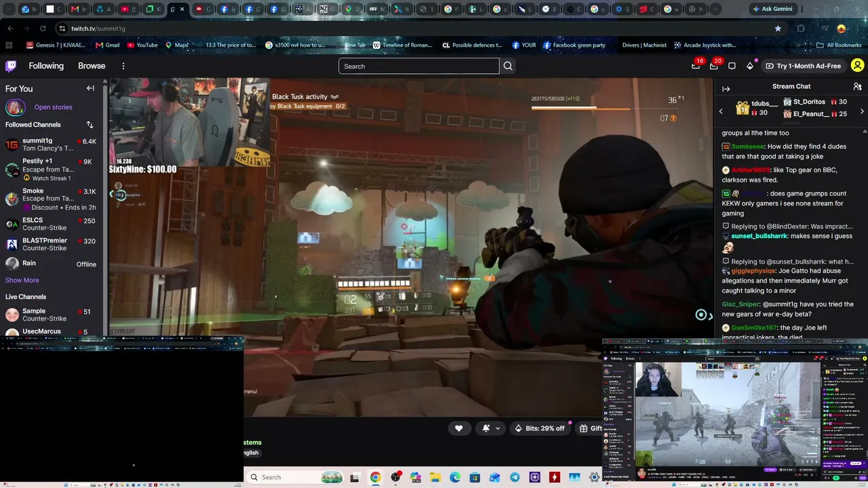Open ESLCS channel in sidebar

[51, 224]
